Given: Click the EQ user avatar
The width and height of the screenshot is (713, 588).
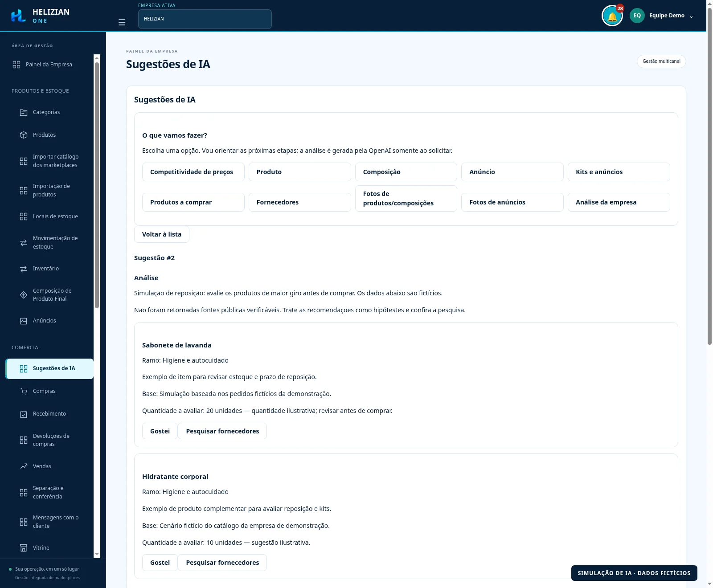Looking at the screenshot, I should pyautogui.click(x=637, y=16).
